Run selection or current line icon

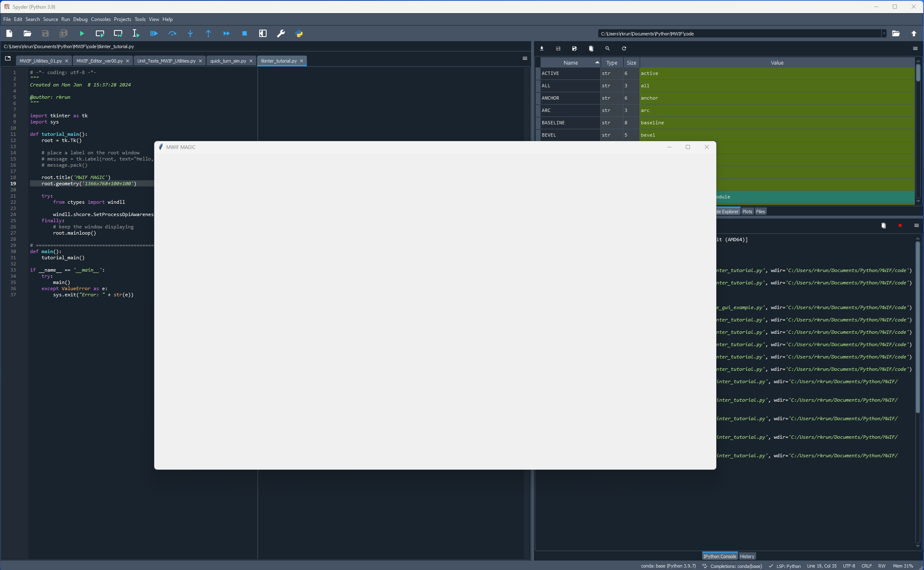[136, 33]
